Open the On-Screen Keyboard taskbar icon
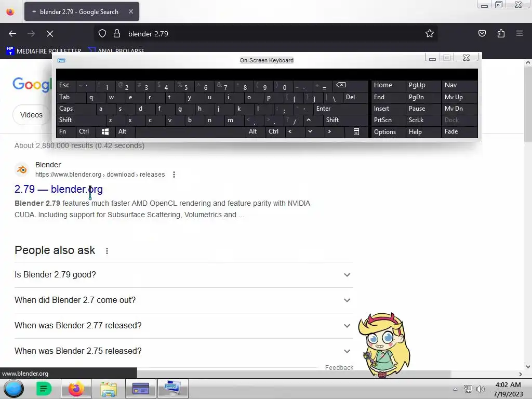 coord(172,389)
